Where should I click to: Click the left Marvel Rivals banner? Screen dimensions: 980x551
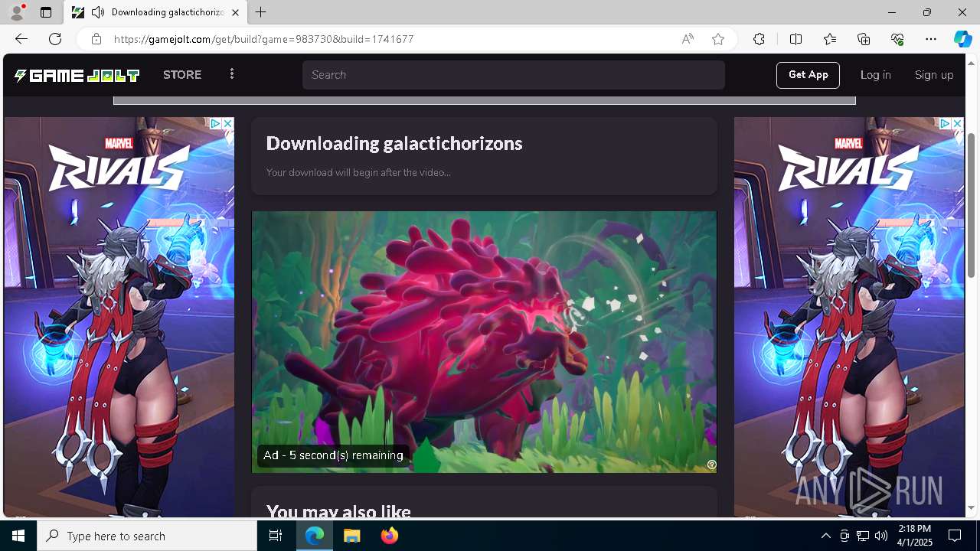(119, 318)
